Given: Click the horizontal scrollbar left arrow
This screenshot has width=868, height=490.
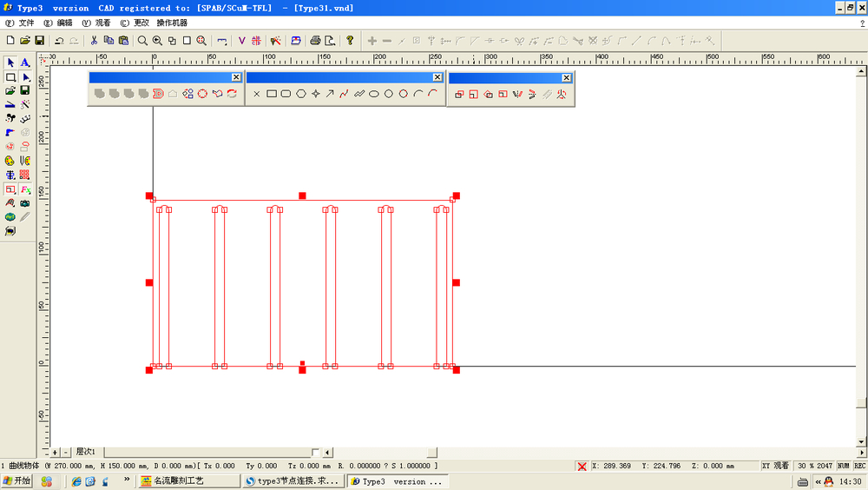Looking at the screenshot, I should [327, 453].
